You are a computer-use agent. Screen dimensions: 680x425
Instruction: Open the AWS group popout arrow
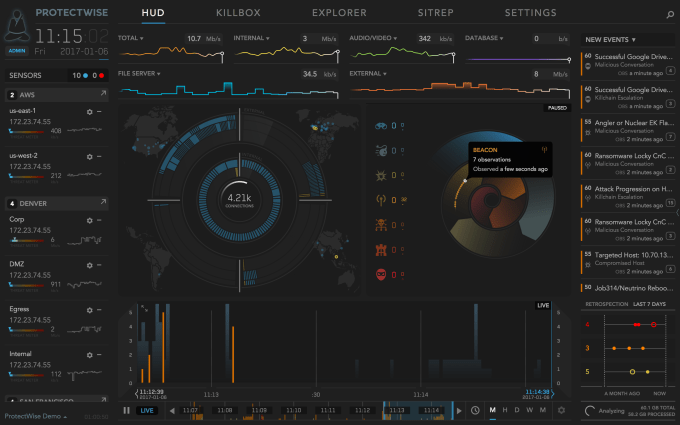click(103, 93)
